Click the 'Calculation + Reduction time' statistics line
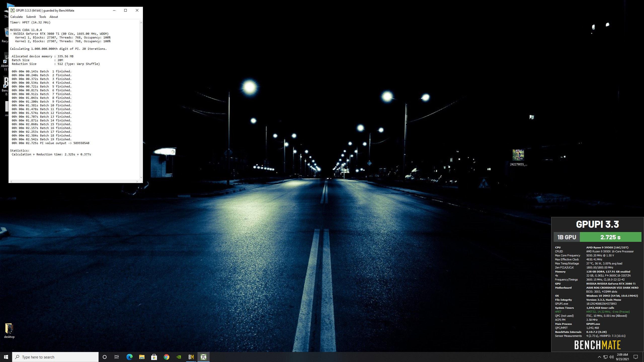This screenshot has height=362, width=644. pyautogui.click(x=51, y=154)
